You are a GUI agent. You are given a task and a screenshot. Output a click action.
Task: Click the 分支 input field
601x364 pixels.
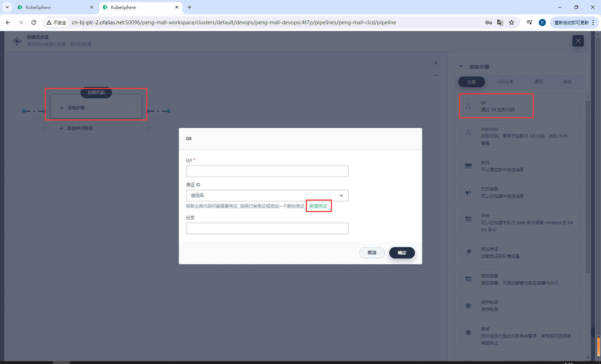[x=267, y=228]
